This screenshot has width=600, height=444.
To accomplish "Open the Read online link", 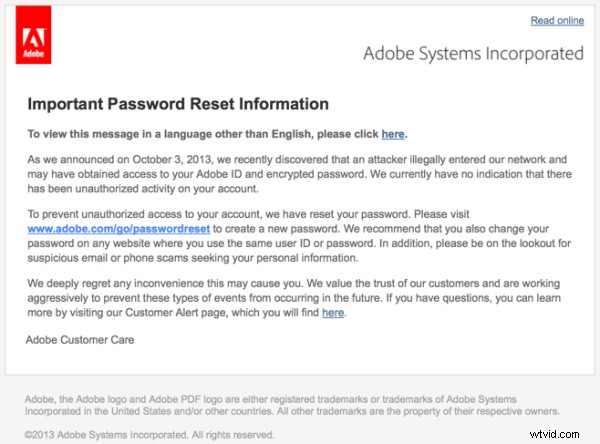I will [557, 21].
